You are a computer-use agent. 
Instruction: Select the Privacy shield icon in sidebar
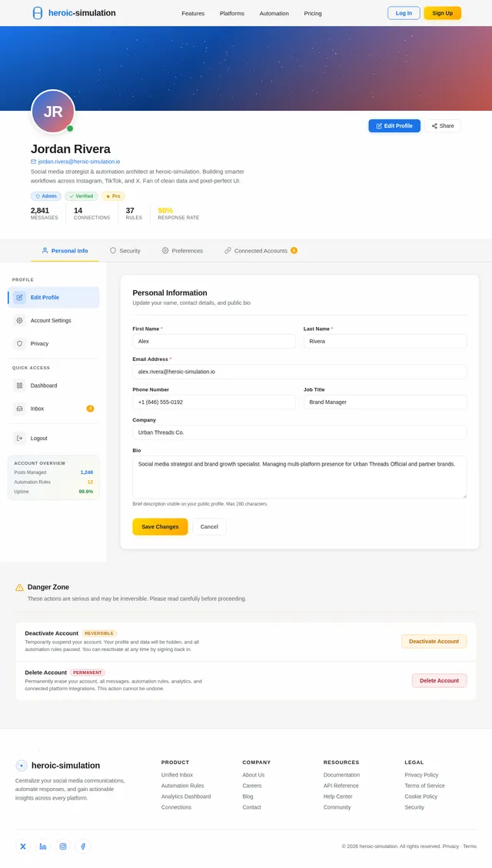(x=19, y=344)
